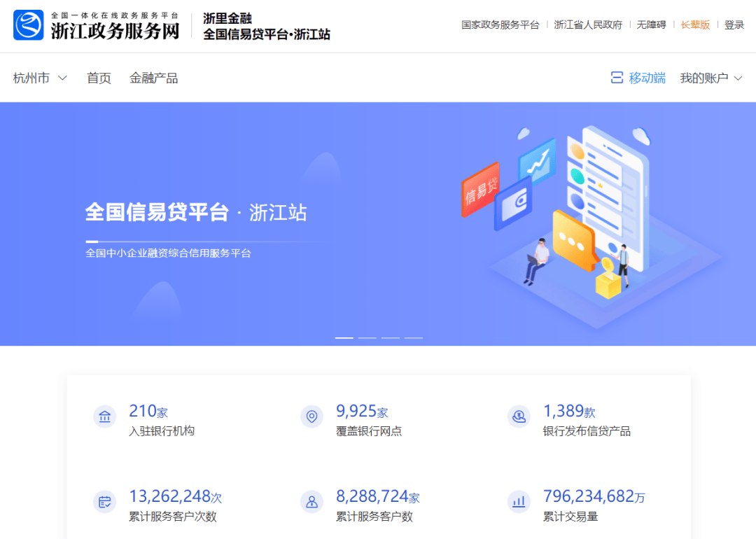756x539 pixels.
Task: Click the 796,234,682万 transaction value
Action: (x=594, y=496)
